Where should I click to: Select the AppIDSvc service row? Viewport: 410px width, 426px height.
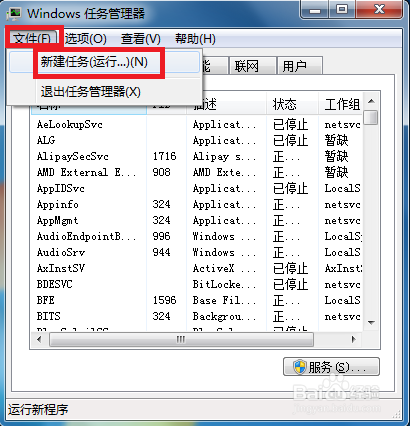tap(197, 188)
